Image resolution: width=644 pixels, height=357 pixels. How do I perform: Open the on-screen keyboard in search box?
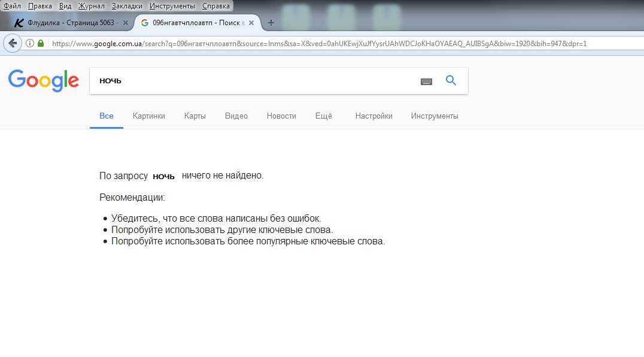pyautogui.click(x=426, y=81)
